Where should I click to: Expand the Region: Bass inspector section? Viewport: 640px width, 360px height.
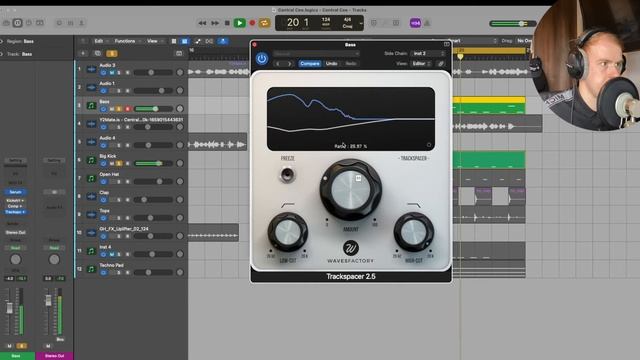(x=2, y=41)
